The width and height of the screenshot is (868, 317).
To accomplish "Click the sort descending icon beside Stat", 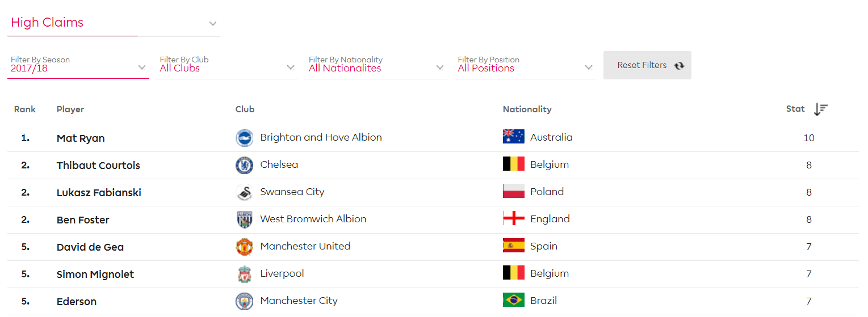I will click(821, 109).
